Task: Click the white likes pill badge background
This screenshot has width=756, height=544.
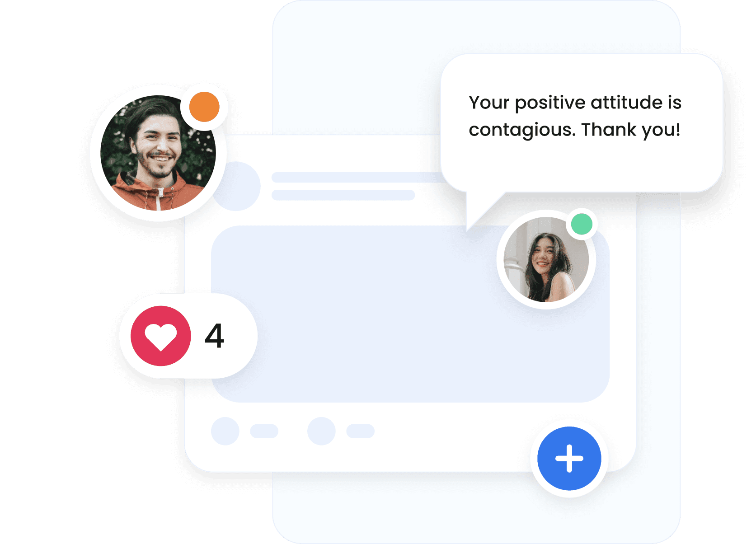Action: pos(188,336)
